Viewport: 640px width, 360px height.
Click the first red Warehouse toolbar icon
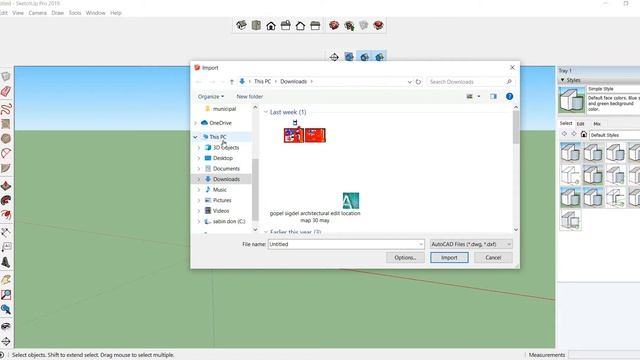click(x=334, y=25)
